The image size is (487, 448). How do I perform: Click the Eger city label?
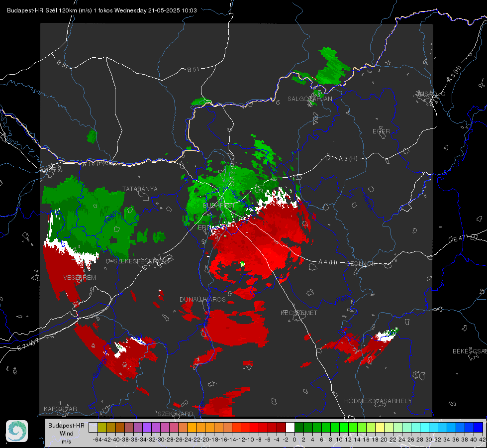point(381,131)
